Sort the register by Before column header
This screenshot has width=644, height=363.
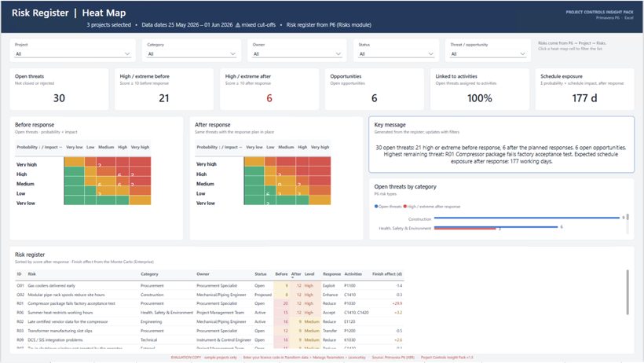click(281, 273)
